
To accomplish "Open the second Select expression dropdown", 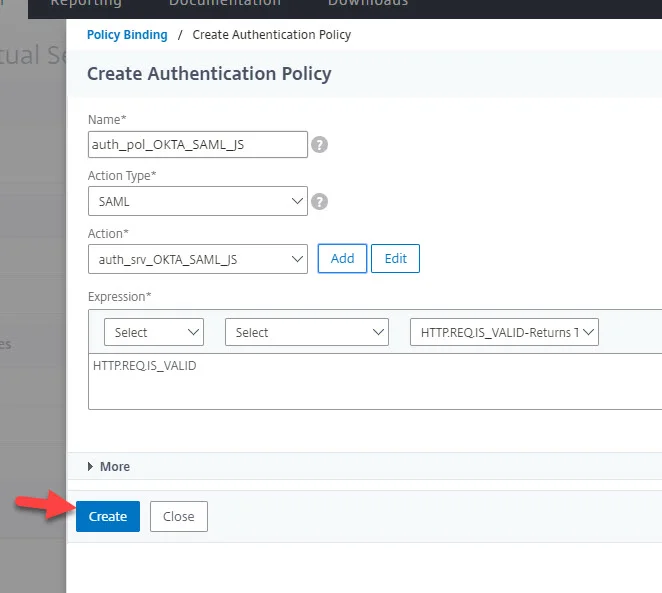I will pos(307,332).
